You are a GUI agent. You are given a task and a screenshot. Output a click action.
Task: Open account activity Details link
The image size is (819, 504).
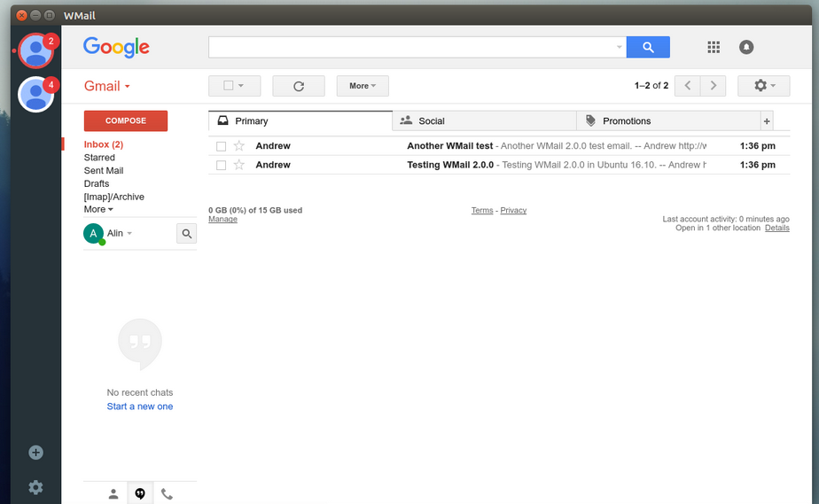click(777, 228)
